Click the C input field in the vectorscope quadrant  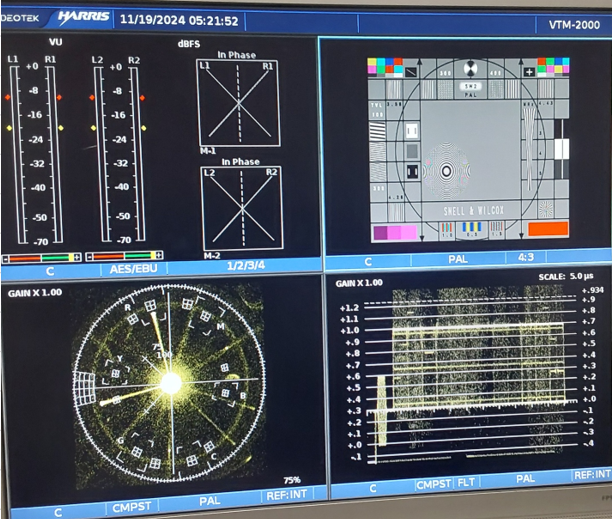(58, 512)
